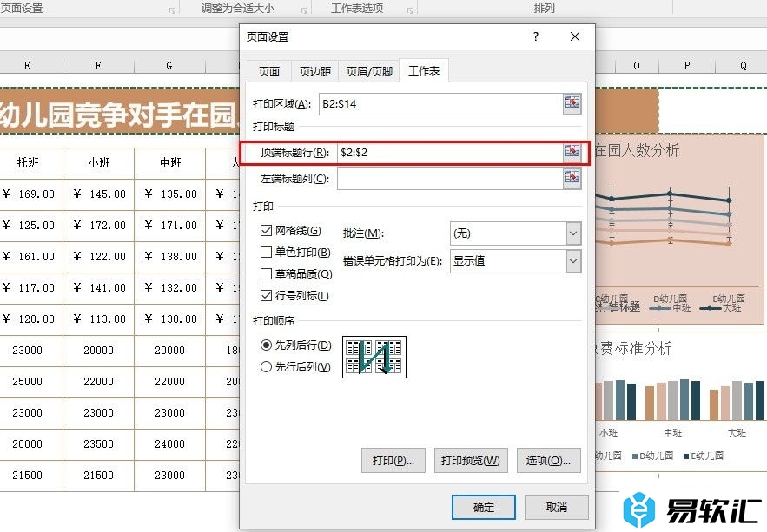Uncheck the 网格线 checkbox
Viewport: 767px width, 532px height.
(x=266, y=230)
